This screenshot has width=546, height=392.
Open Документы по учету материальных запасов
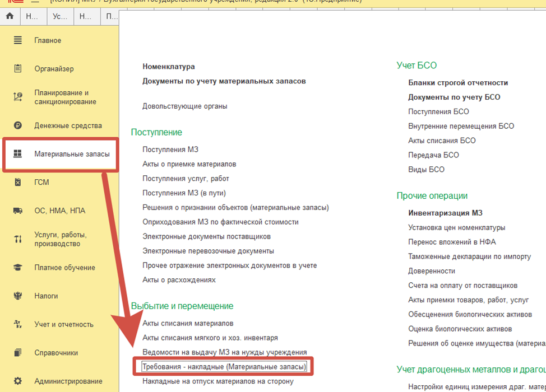click(x=224, y=81)
